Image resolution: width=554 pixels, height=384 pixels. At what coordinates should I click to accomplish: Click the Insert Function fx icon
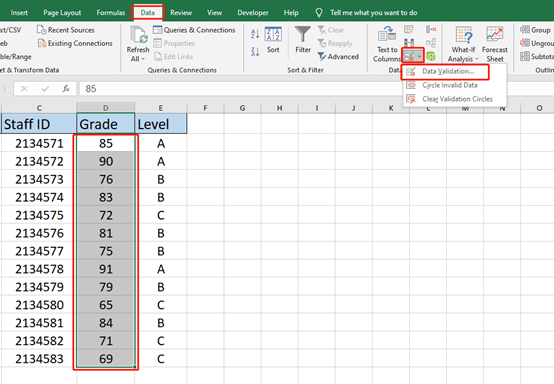(x=66, y=89)
